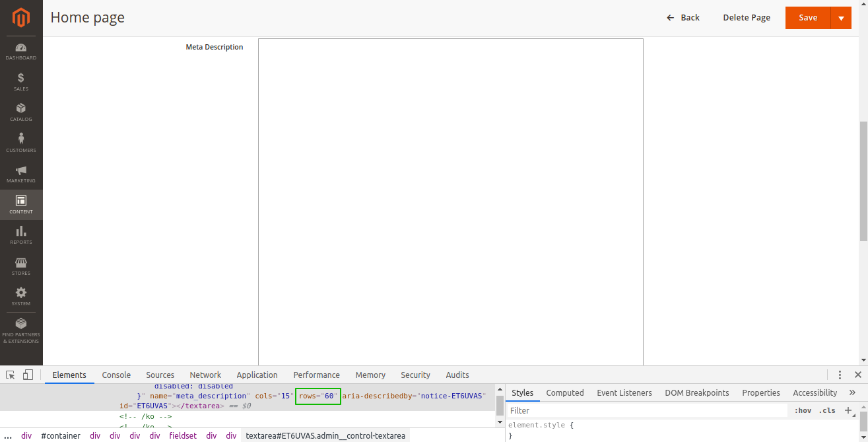
Task: Open DevTools three-dot customize menu
Action: 840,375
